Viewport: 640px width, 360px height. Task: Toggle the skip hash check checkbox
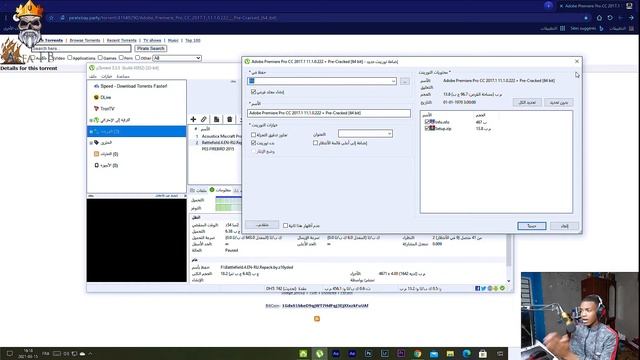253,134
